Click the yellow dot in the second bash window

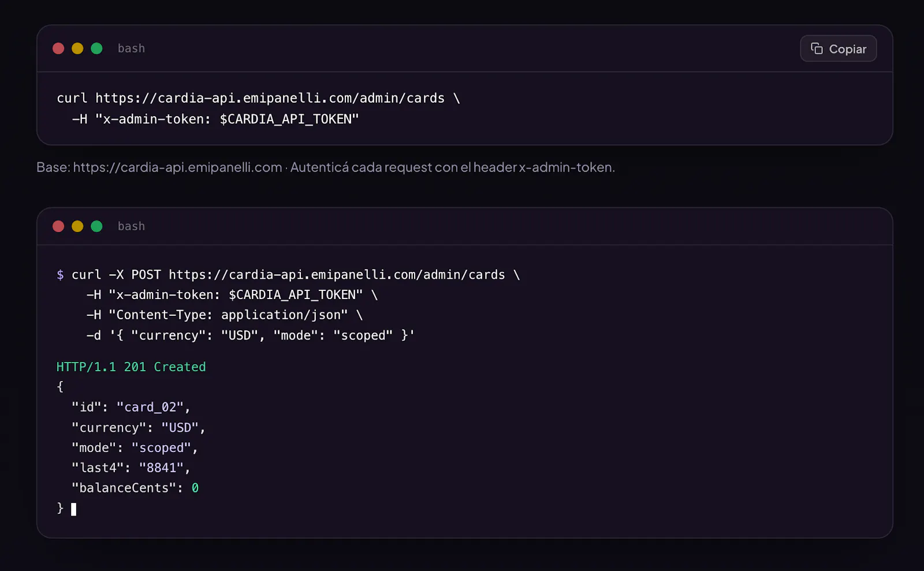coord(77,226)
